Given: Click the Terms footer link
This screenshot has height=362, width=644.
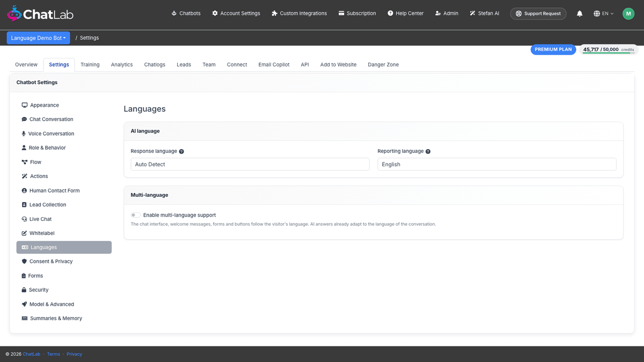Looking at the screenshot, I should [x=54, y=354].
